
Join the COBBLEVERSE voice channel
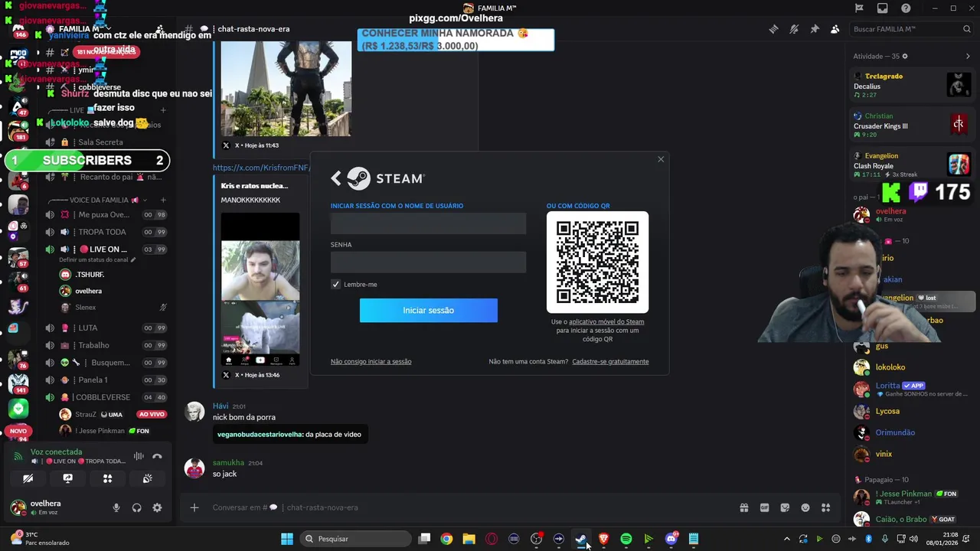[x=106, y=397]
